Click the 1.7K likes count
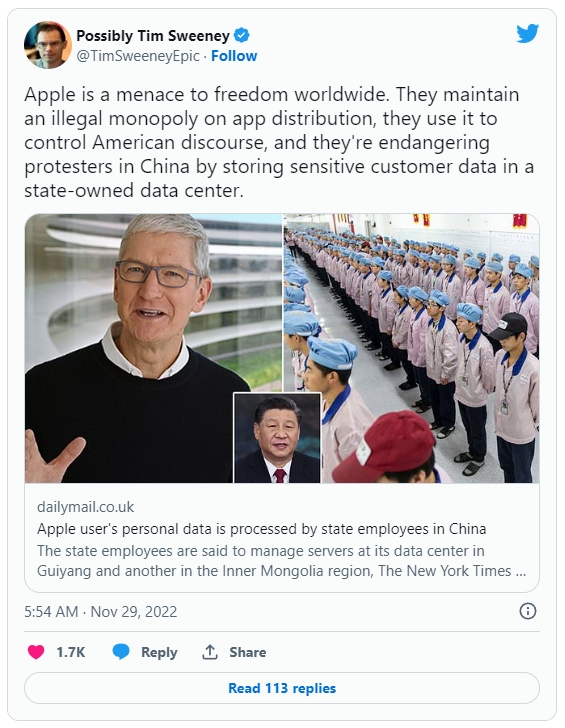Viewport: 565px width, 728px height. (71, 652)
